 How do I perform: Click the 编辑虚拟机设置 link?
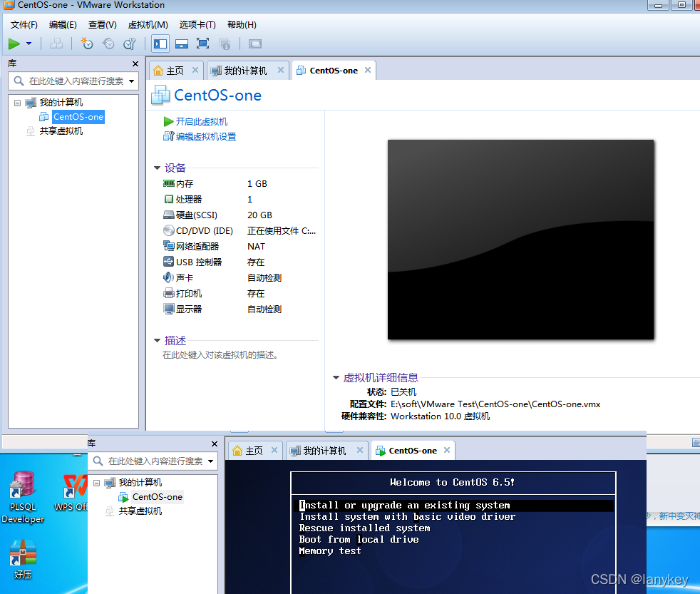pos(206,137)
